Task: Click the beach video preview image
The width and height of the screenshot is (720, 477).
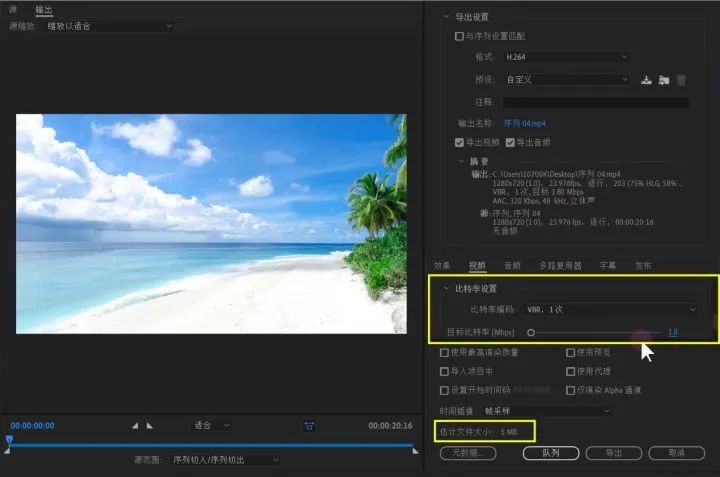Action: point(211,224)
